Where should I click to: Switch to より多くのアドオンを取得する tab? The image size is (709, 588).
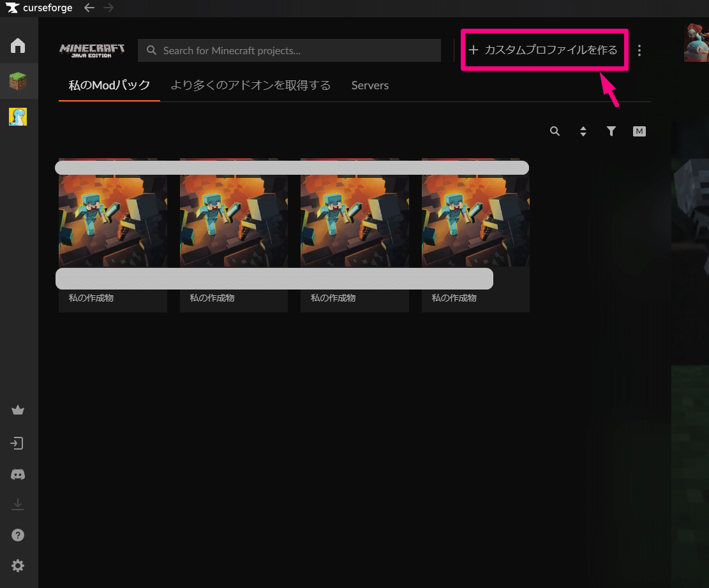251,85
